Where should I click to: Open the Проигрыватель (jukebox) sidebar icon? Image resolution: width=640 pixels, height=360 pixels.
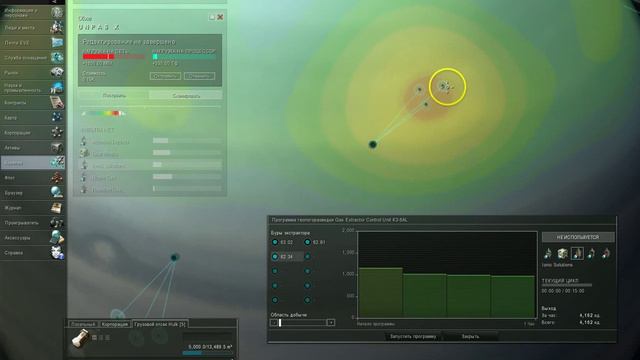click(57, 222)
